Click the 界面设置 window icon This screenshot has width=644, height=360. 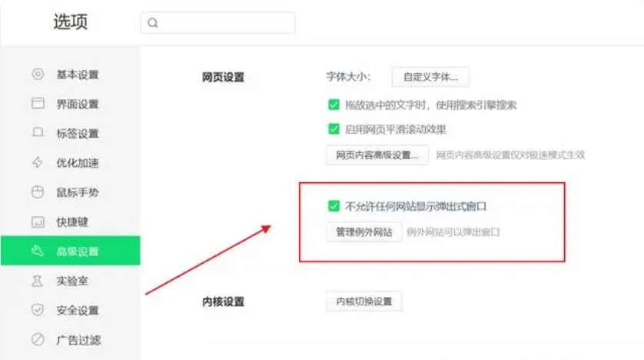tap(38, 103)
